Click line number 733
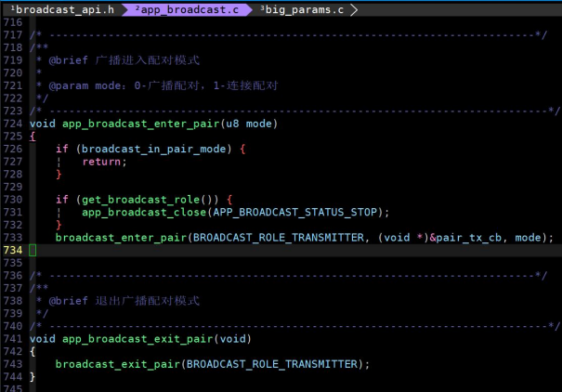The height and width of the screenshot is (392, 562). pos(13,238)
